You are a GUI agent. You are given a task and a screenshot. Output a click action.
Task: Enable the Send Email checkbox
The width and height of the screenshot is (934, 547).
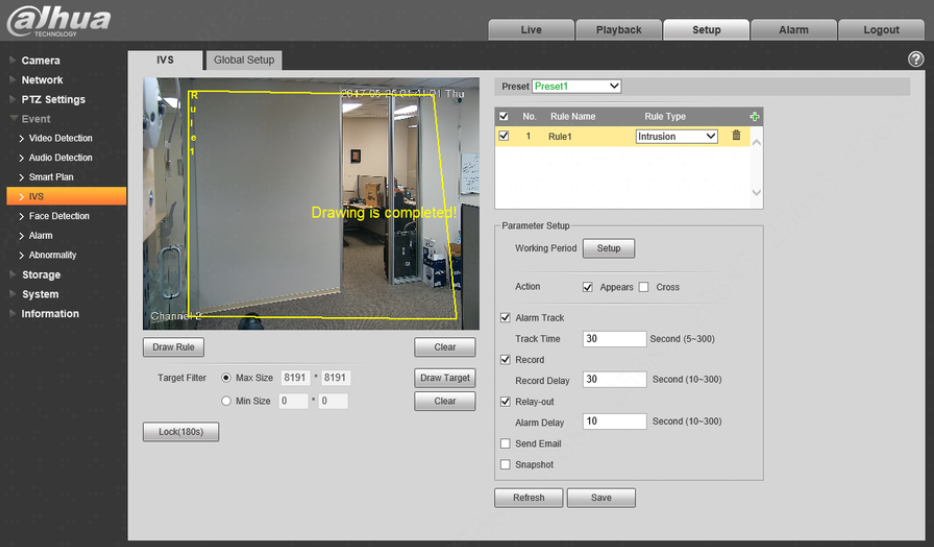506,443
